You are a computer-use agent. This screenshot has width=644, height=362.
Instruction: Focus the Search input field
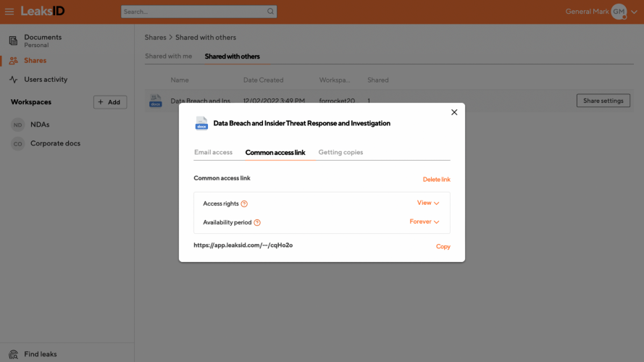198,12
